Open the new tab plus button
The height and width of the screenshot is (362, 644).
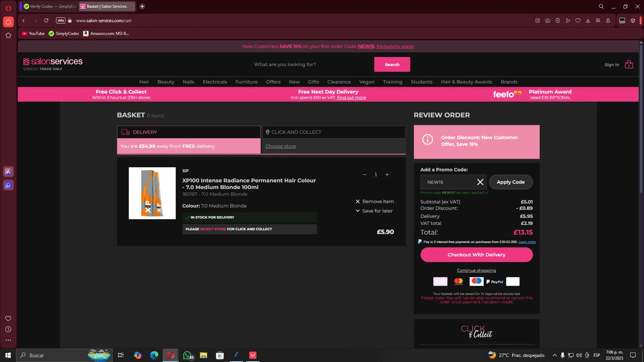click(x=142, y=6)
